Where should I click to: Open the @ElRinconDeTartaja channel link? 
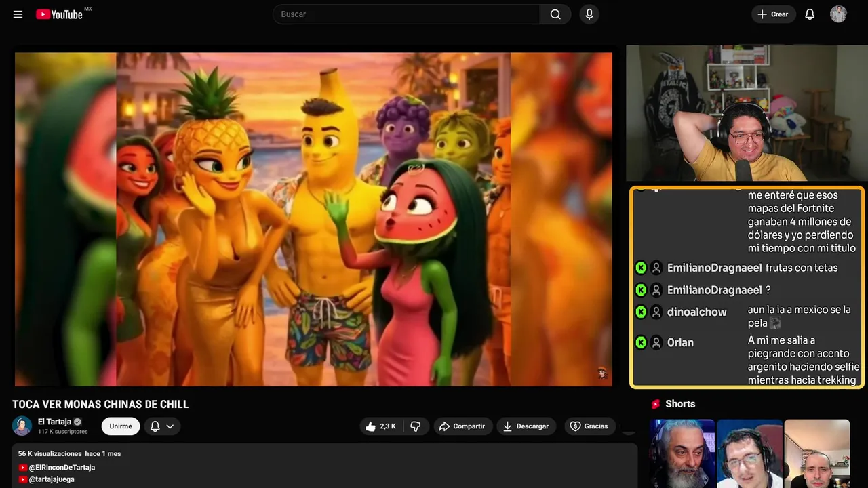tap(62, 468)
